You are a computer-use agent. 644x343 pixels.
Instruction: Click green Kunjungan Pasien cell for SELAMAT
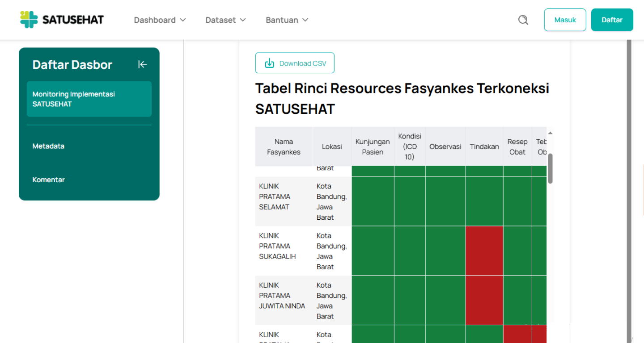point(373,201)
